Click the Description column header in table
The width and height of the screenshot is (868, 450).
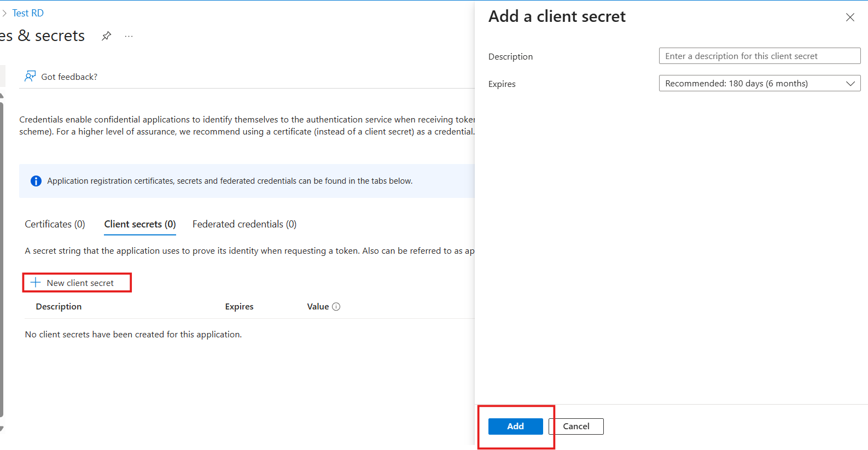tap(59, 307)
